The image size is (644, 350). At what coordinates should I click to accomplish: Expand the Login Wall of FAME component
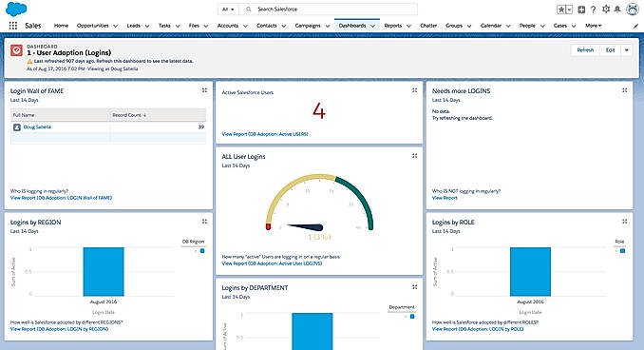point(204,90)
